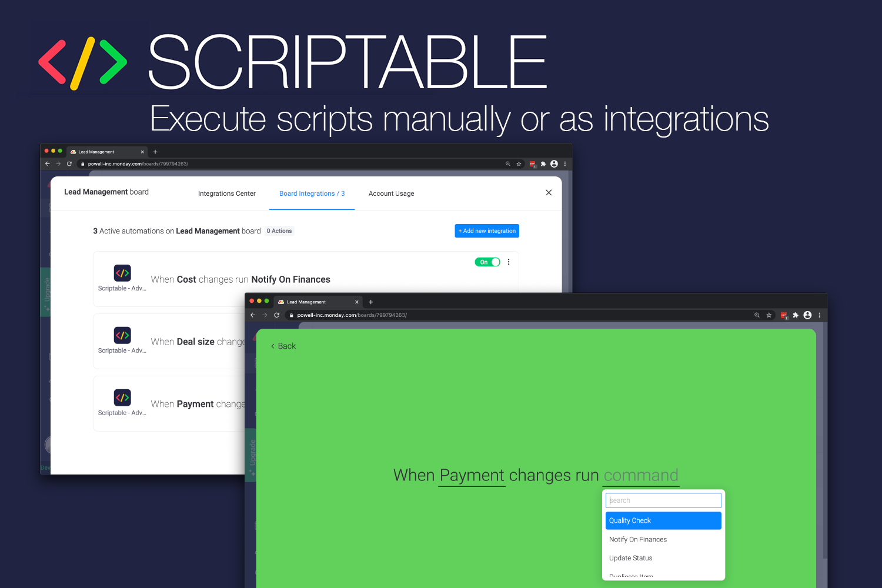
Task: Go back in the rear browser window
Action: click(x=48, y=164)
